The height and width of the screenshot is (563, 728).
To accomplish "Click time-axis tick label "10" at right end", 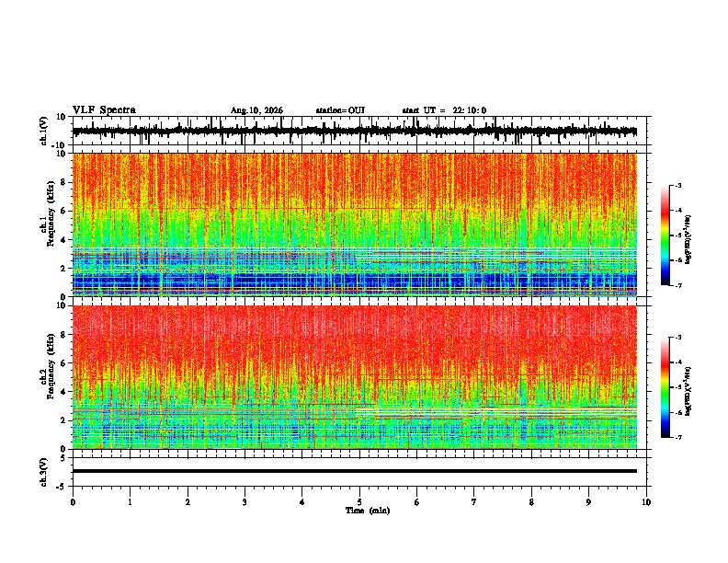I will point(646,502).
